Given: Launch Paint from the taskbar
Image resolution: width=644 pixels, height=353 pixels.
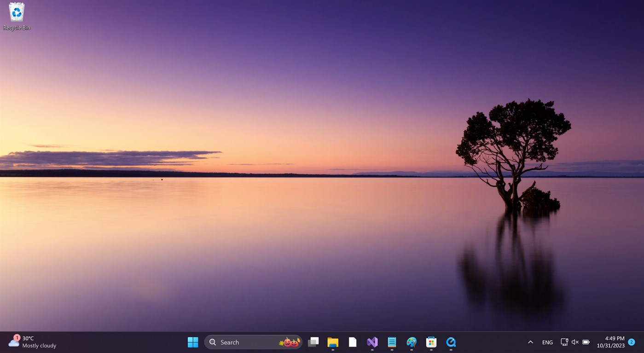Looking at the screenshot, I should (x=411, y=342).
